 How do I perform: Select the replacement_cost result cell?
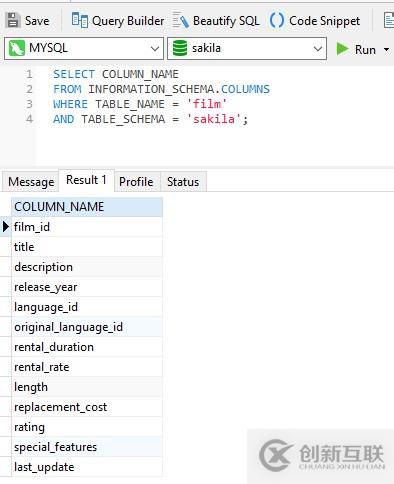[87, 407]
